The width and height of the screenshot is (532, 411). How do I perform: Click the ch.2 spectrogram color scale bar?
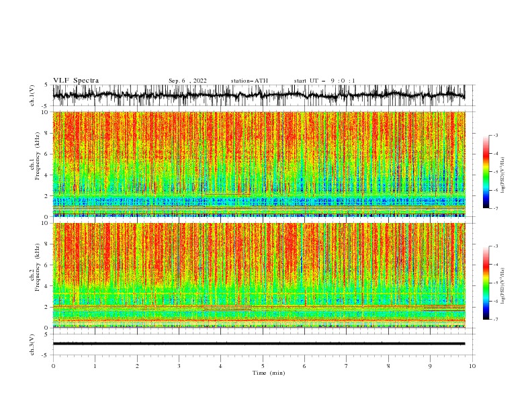point(486,283)
